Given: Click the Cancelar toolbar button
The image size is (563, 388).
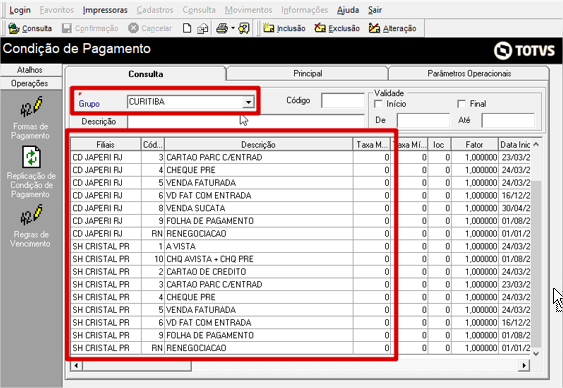Looking at the screenshot, I should pos(150,28).
